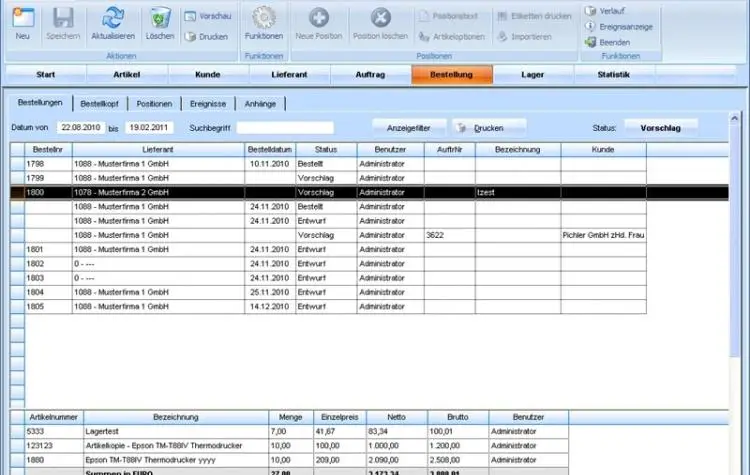The width and height of the screenshot is (750, 475).
Task: Switch to the Bestellkopf tab
Action: [x=100, y=103]
